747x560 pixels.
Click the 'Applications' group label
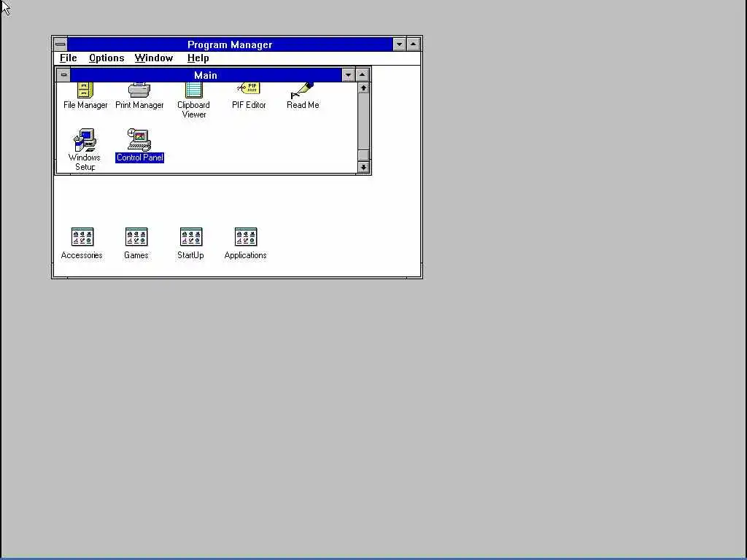click(x=245, y=255)
